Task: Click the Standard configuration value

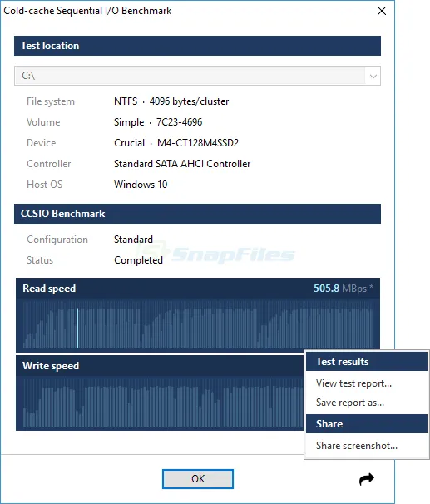Action: (x=133, y=240)
